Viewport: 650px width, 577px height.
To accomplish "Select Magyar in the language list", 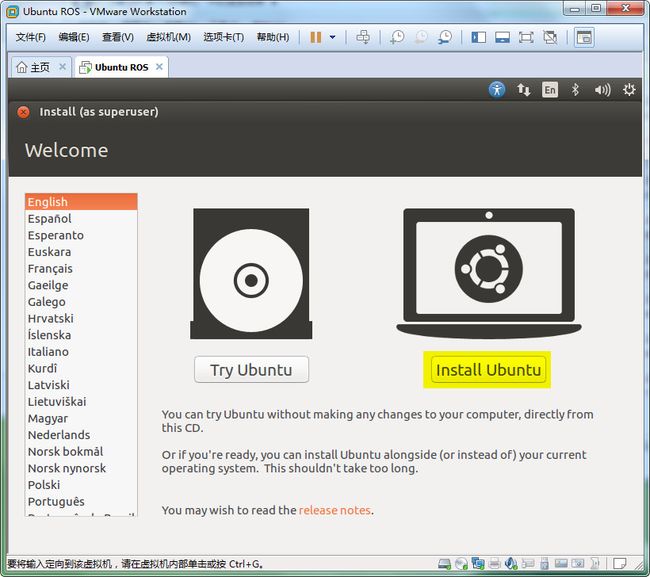I will (81, 418).
